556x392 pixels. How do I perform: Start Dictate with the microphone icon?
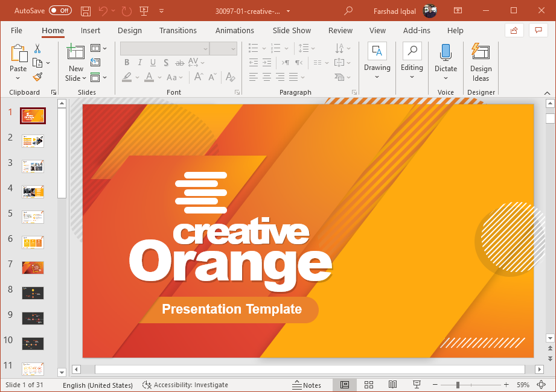[x=446, y=52]
